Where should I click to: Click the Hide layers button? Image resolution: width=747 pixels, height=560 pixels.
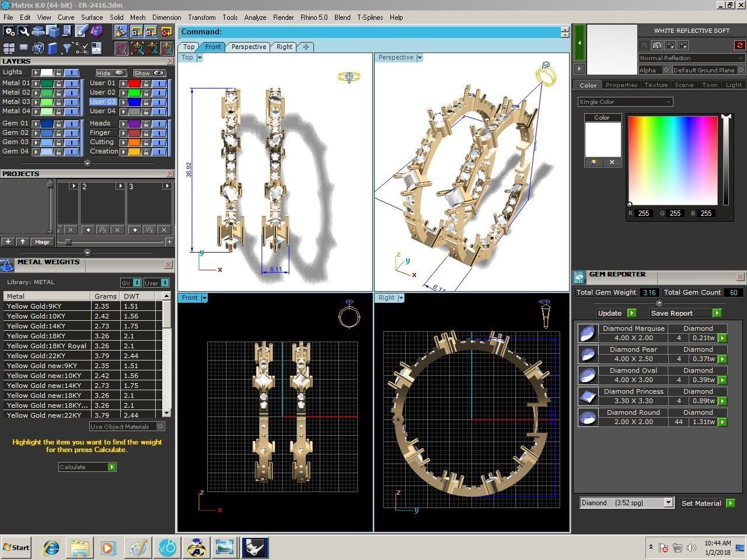click(111, 73)
